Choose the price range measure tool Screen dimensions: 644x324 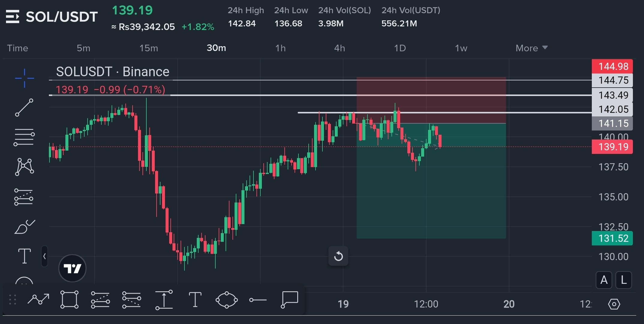(x=164, y=300)
